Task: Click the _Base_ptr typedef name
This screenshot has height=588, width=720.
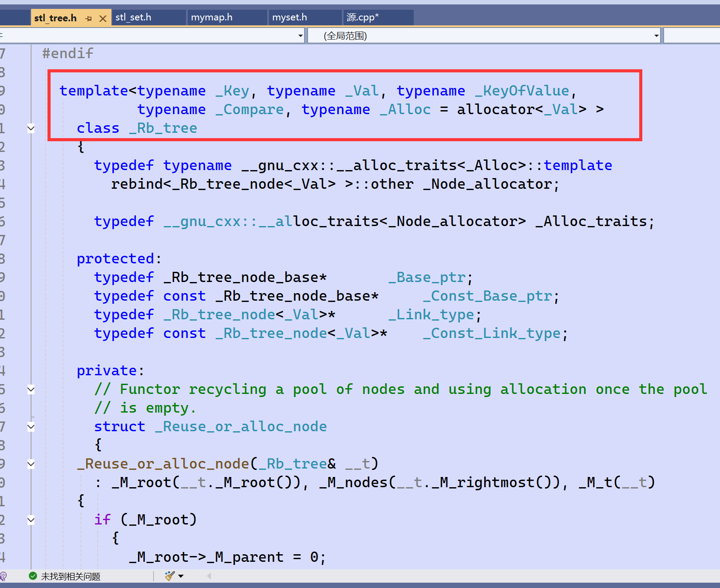Action: pos(427,277)
